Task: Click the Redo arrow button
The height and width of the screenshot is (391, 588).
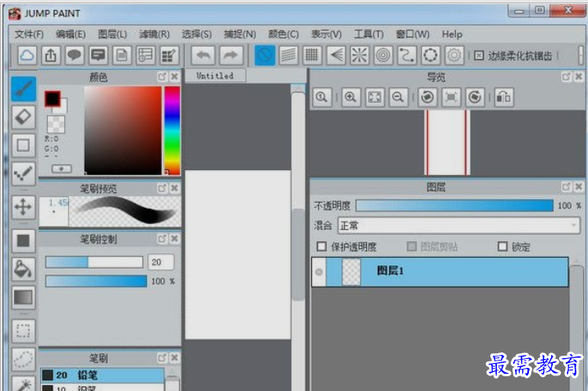Action: [x=231, y=56]
